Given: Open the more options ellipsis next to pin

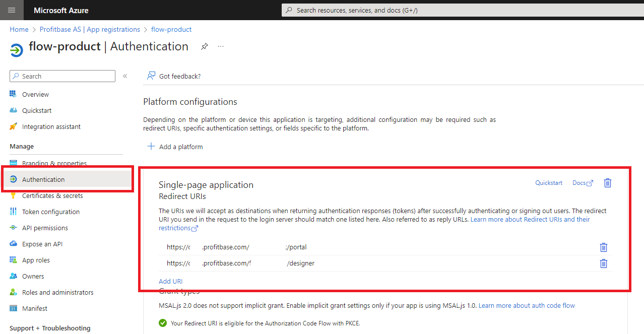Looking at the screenshot, I should 221,46.
